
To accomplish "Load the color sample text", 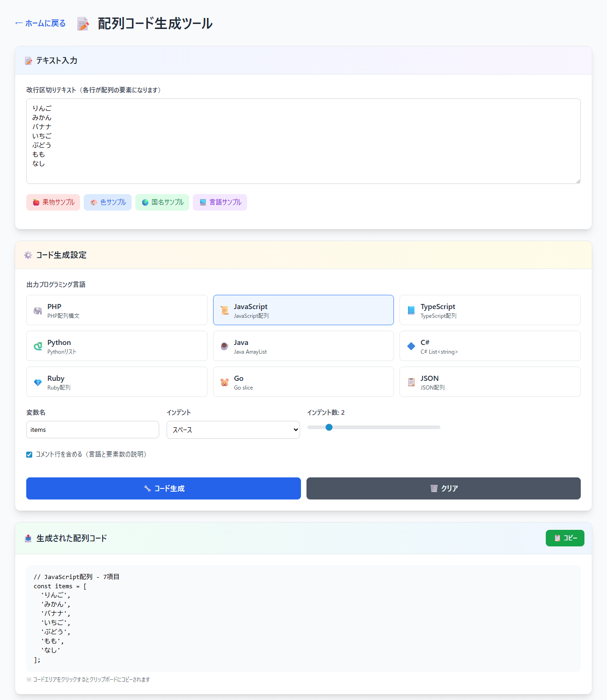I will 108,202.
